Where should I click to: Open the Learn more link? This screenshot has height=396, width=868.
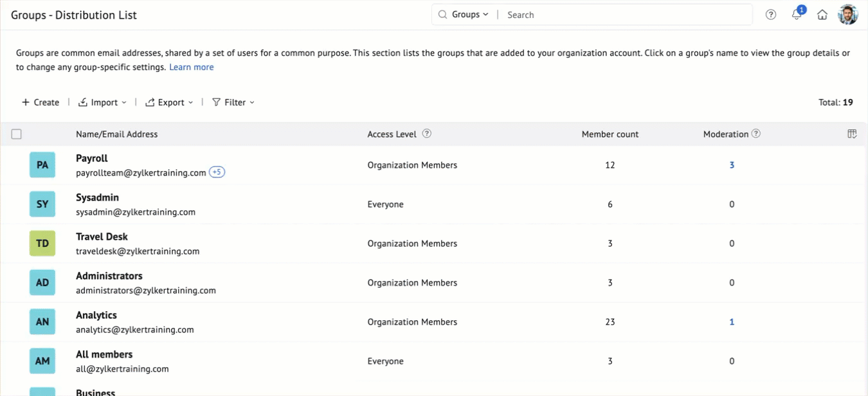[x=192, y=67]
